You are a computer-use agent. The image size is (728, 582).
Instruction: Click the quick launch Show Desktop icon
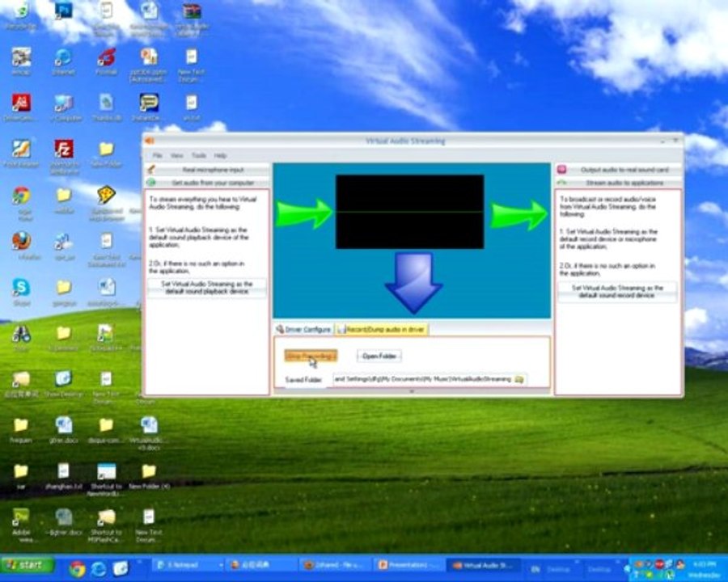121,568
